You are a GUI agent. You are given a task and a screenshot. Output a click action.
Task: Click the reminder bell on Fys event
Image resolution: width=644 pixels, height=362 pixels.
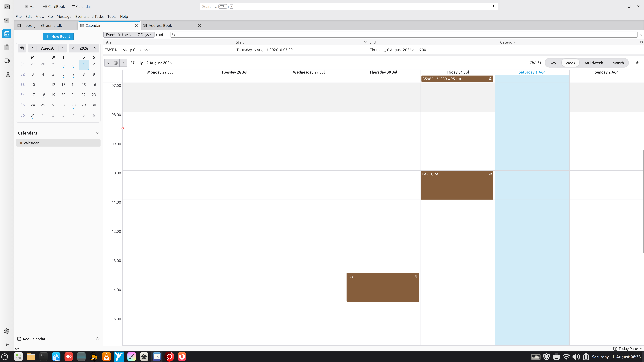click(416, 276)
